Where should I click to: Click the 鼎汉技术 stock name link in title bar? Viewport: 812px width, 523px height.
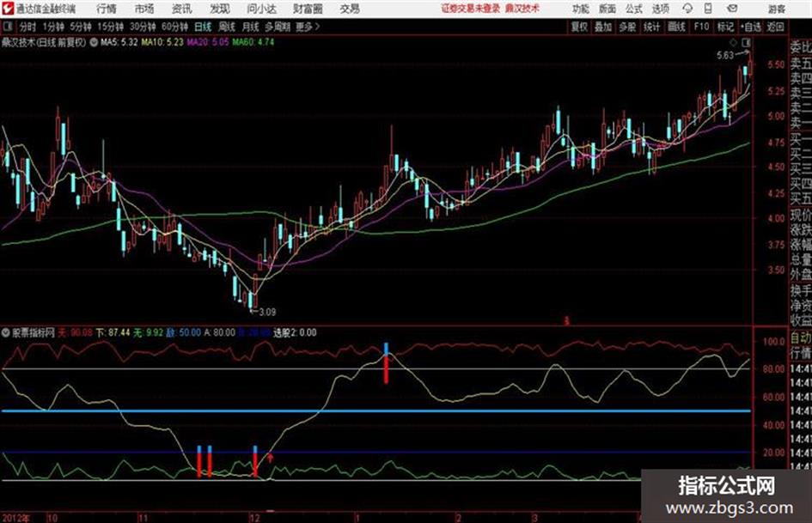[x=522, y=9]
